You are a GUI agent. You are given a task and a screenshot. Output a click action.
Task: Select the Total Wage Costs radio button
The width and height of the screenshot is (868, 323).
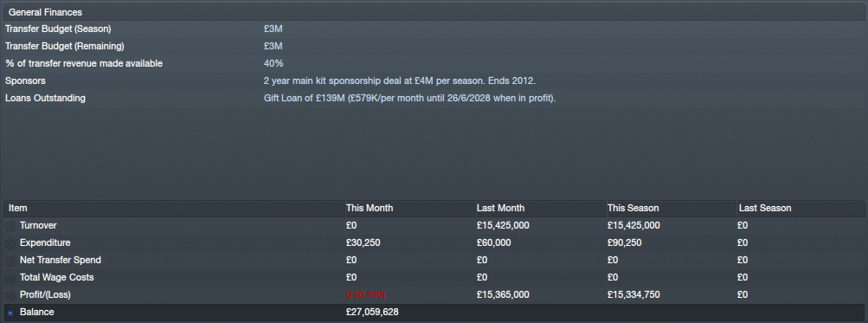click(x=10, y=278)
